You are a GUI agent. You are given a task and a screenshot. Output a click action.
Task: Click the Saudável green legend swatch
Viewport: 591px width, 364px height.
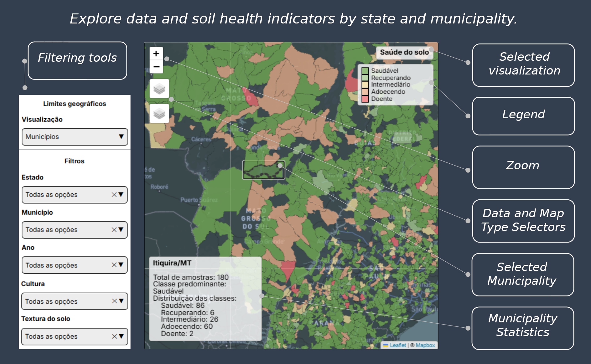[x=365, y=71]
